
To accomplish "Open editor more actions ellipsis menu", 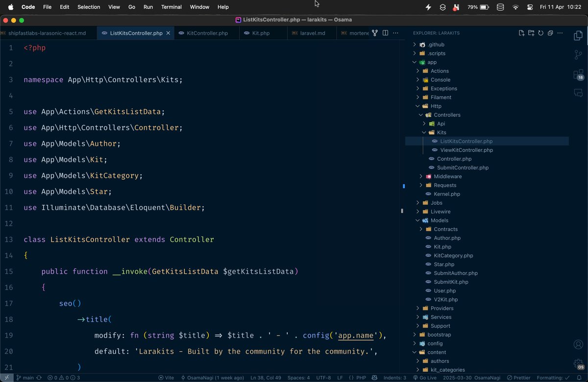I will point(395,33).
